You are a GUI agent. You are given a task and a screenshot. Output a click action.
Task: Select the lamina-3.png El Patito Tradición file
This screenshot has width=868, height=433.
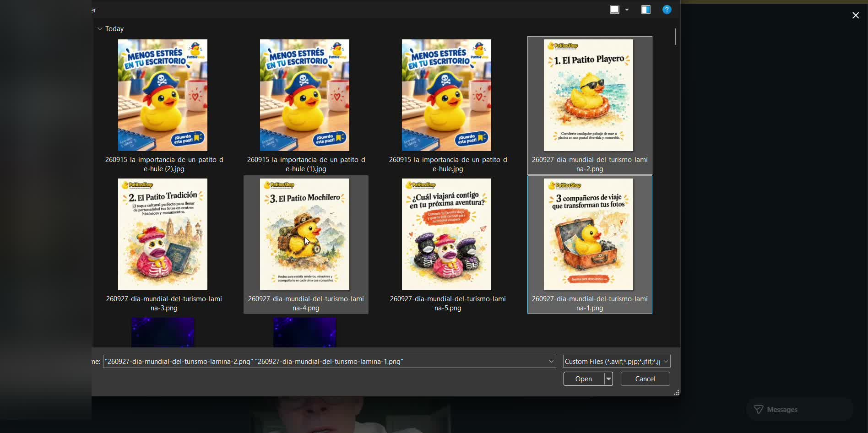click(163, 245)
